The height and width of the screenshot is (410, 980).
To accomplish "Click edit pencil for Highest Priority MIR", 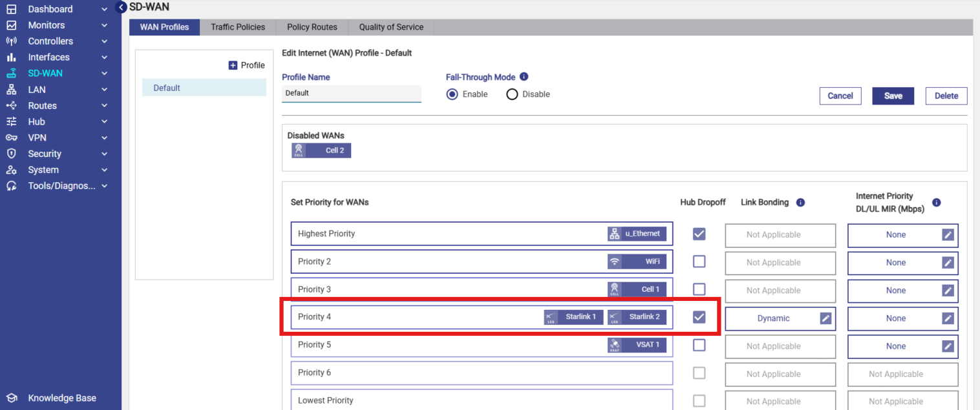I will tap(948, 235).
